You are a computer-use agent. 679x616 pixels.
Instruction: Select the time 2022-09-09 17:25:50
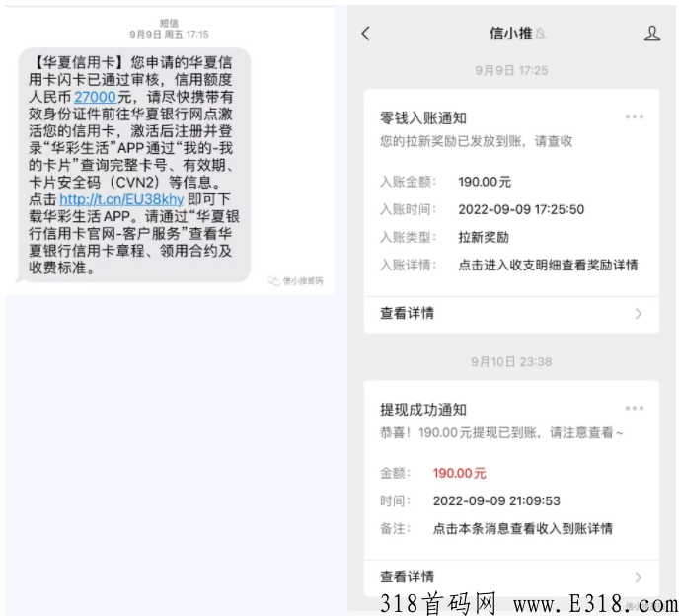pyautogui.click(x=521, y=209)
